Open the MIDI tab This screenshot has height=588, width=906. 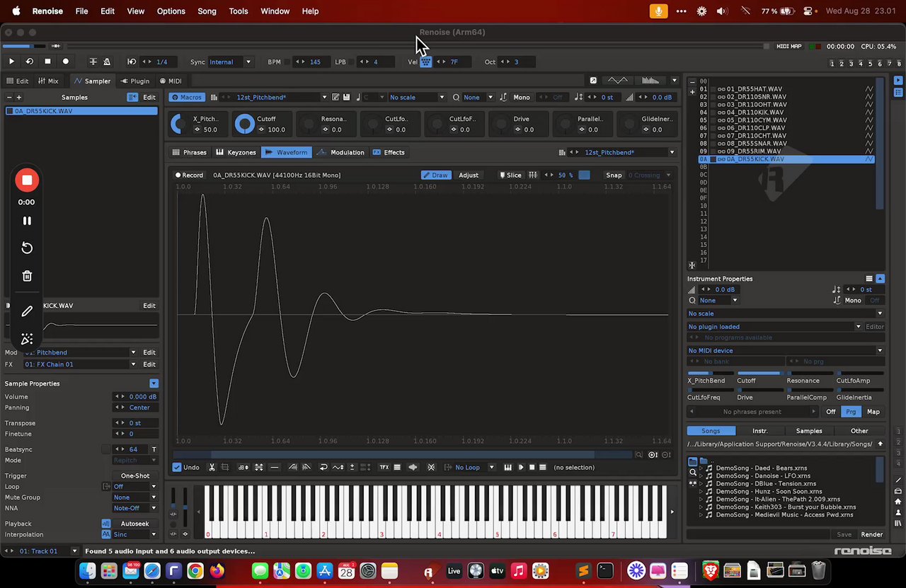click(171, 81)
